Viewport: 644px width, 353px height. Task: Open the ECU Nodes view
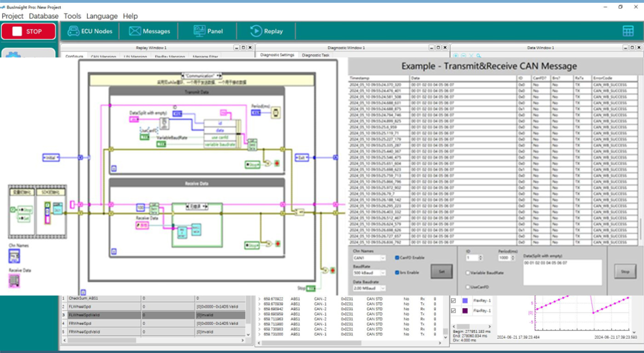tap(90, 31)
